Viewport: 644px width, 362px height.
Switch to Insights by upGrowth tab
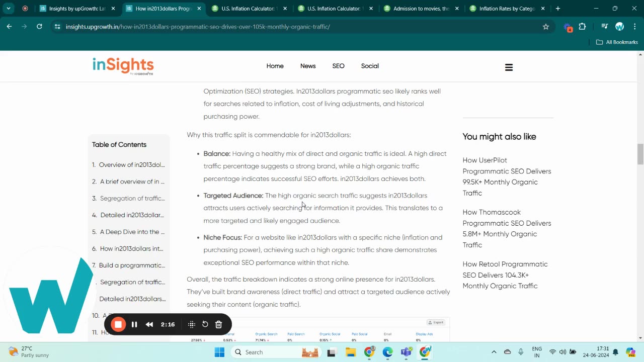pos(78,9)
